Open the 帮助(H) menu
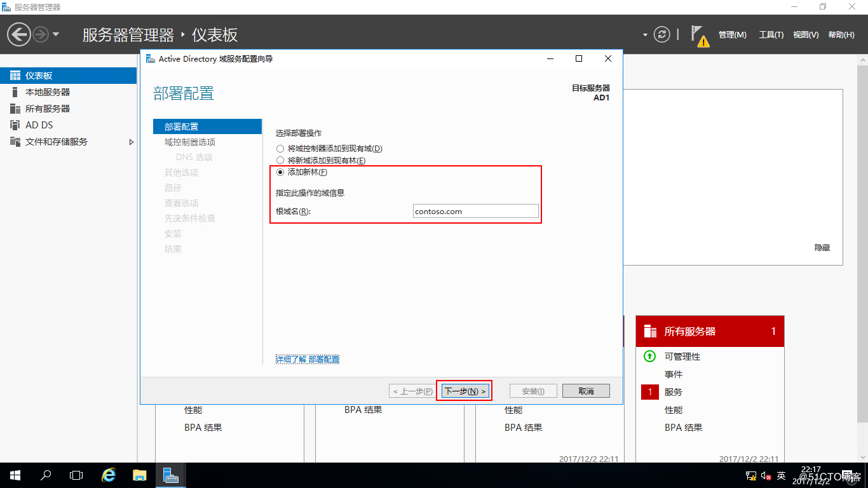The height and width of the screenshot is (488, 868). click(841, 35)
